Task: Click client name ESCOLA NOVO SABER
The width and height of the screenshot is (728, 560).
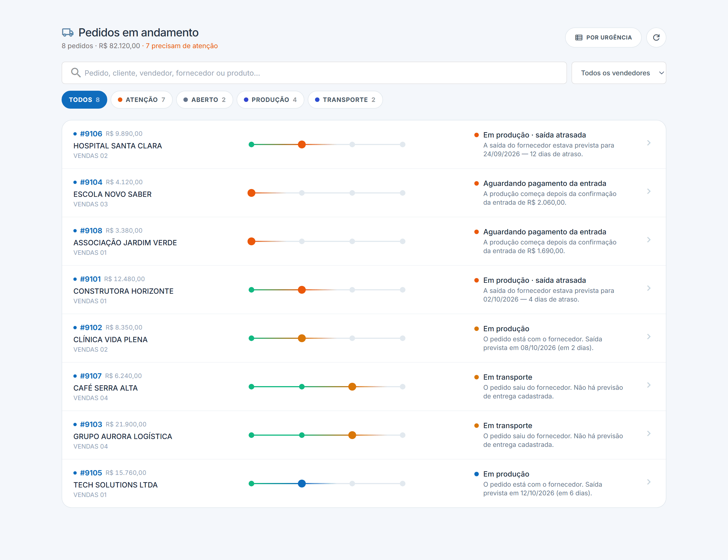Action: [x=112, y=194]
